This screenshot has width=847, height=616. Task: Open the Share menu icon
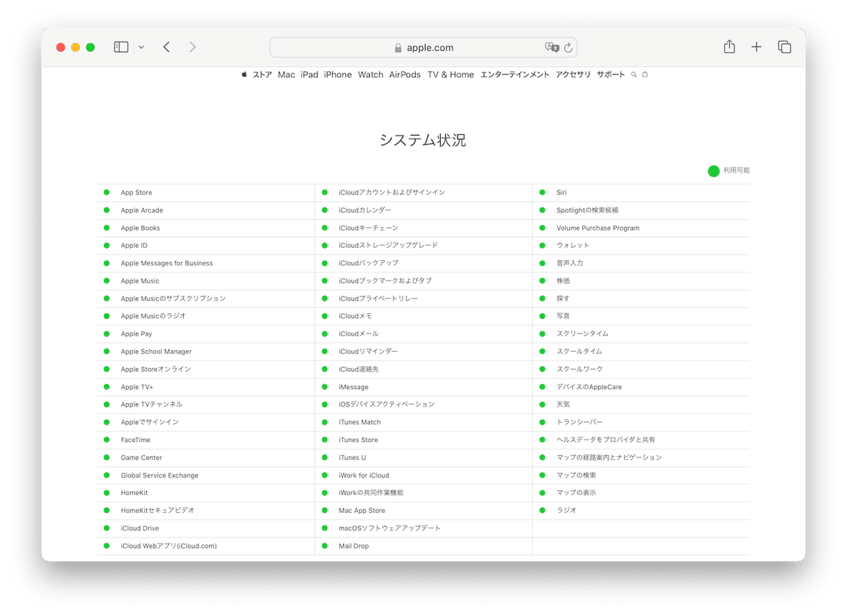click(x=729, y=47)
